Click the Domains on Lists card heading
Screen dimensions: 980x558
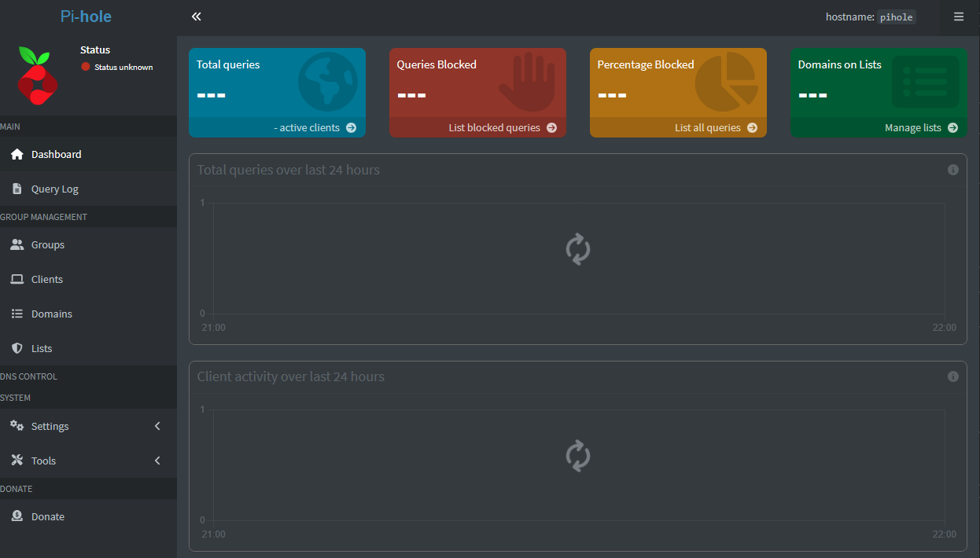click(839, 64)
